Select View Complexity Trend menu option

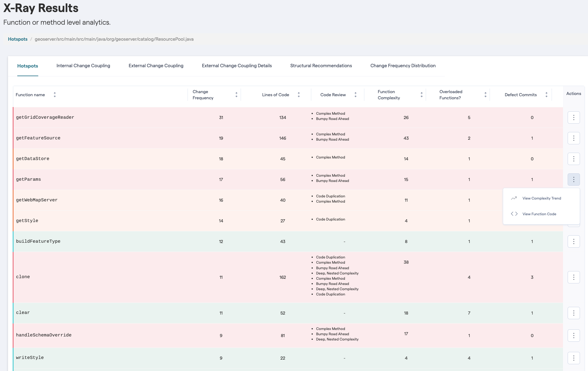tap(541, 198)
